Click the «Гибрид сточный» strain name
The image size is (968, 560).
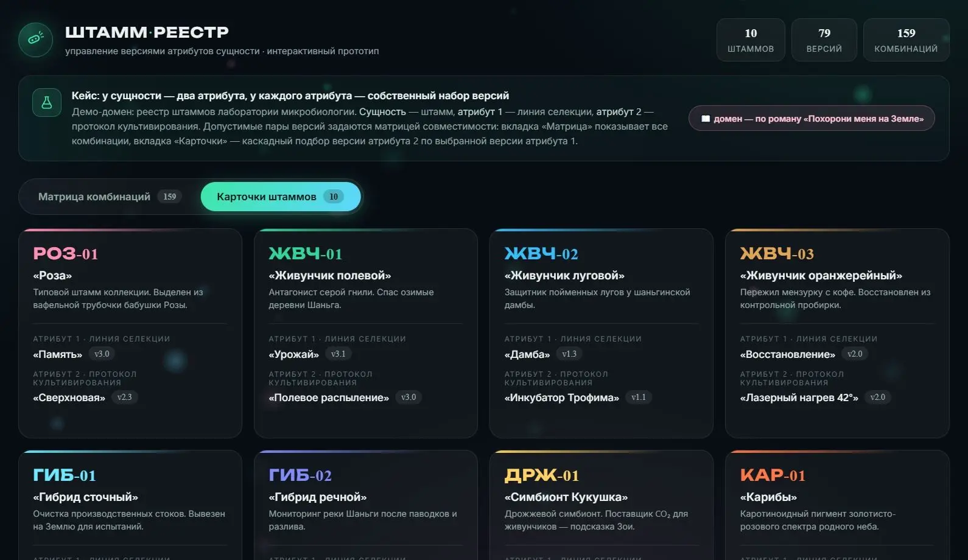pyautogui.click(x=86, y=497)
